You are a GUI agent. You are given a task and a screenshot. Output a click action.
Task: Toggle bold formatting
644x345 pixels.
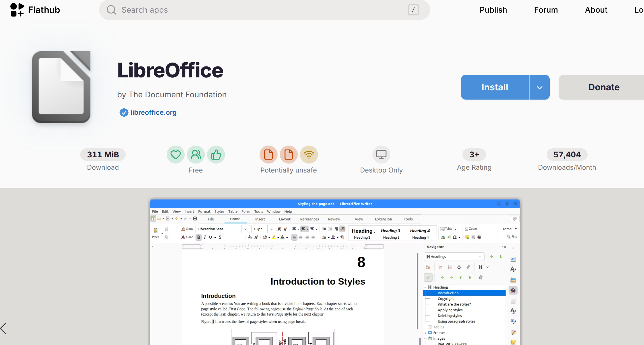[x=199, y=237]
